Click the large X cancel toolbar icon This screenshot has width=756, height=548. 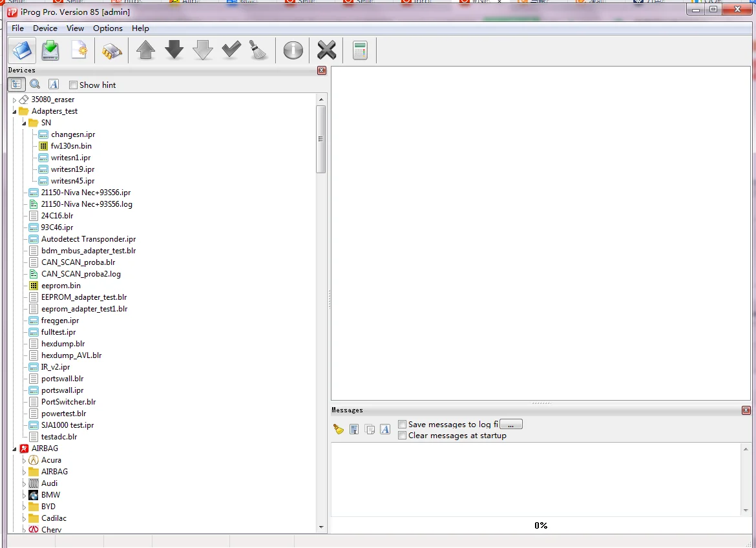(x=326, y=50)
